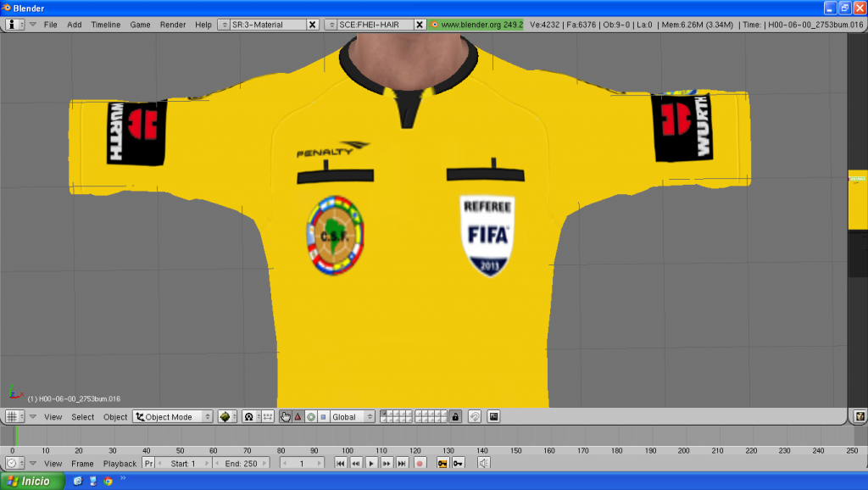Click the current frame number field
Image resolution: width=868 pixels, height=490 pixels.
coord(303,463)
